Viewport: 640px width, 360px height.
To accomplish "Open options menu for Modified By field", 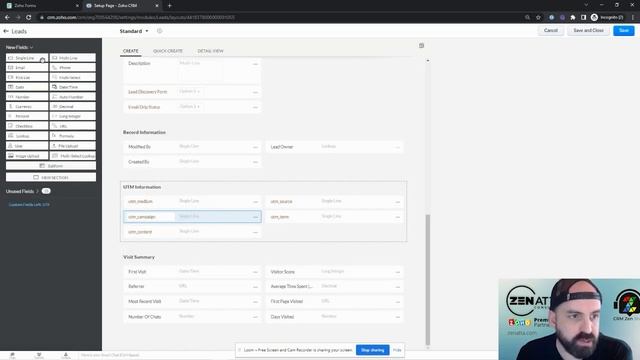I will tap(255, 147).
